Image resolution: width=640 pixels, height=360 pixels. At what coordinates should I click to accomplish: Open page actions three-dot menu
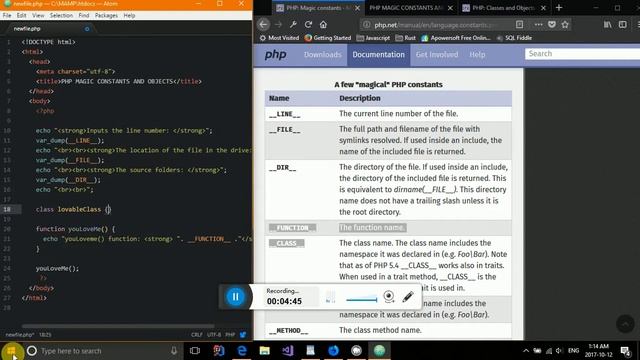[538, 24]
